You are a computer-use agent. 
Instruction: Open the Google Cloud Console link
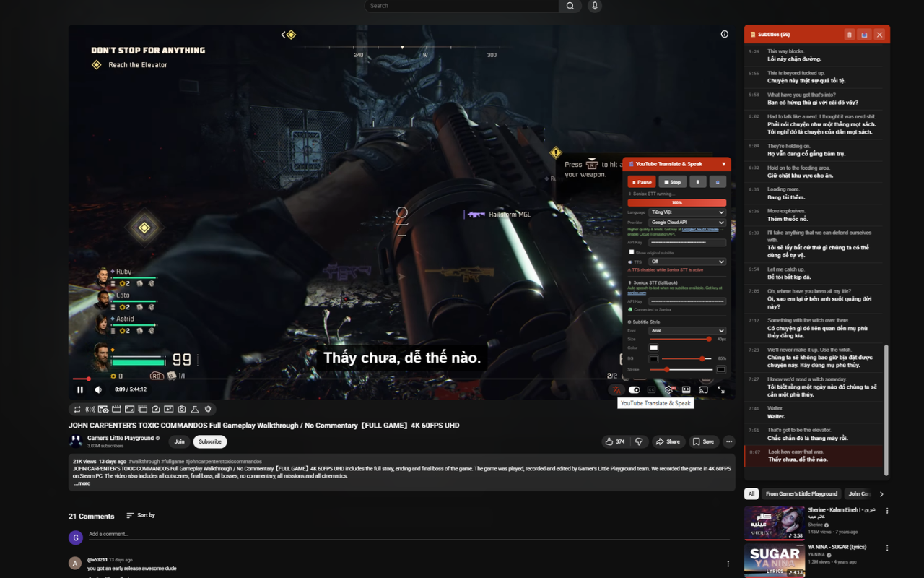pyautogui.click(x=700, y=229)
